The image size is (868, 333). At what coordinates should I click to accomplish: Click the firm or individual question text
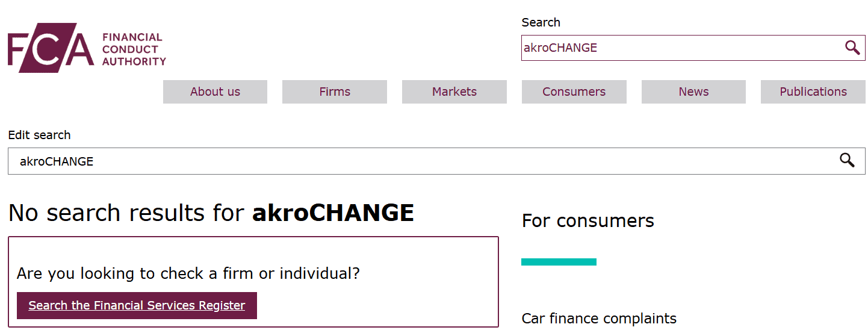[x=188, y=273]
